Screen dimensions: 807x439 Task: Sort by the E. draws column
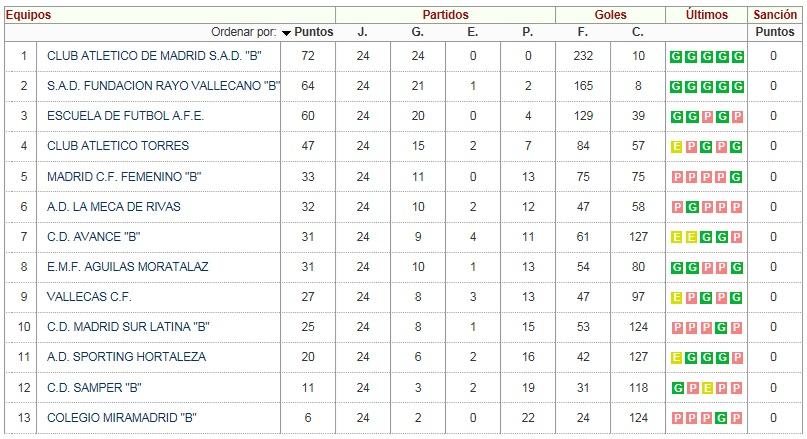click(x=472, y=32)
